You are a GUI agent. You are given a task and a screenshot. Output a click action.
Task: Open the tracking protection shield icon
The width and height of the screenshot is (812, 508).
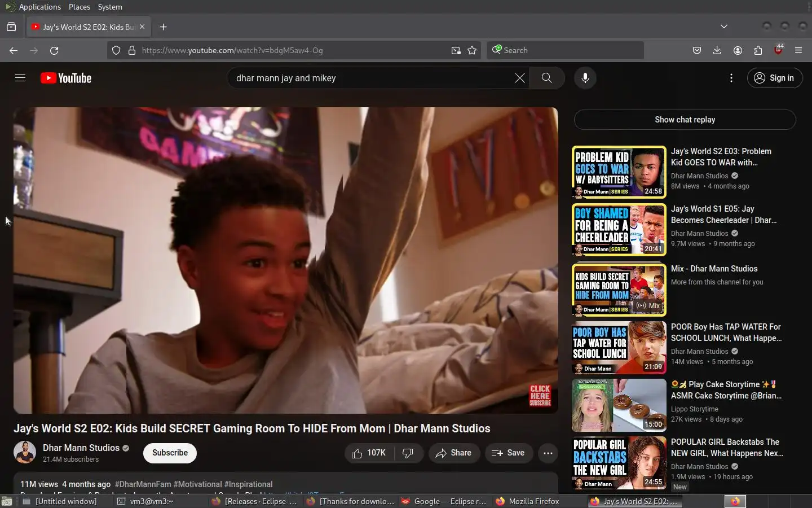(116, 50)
